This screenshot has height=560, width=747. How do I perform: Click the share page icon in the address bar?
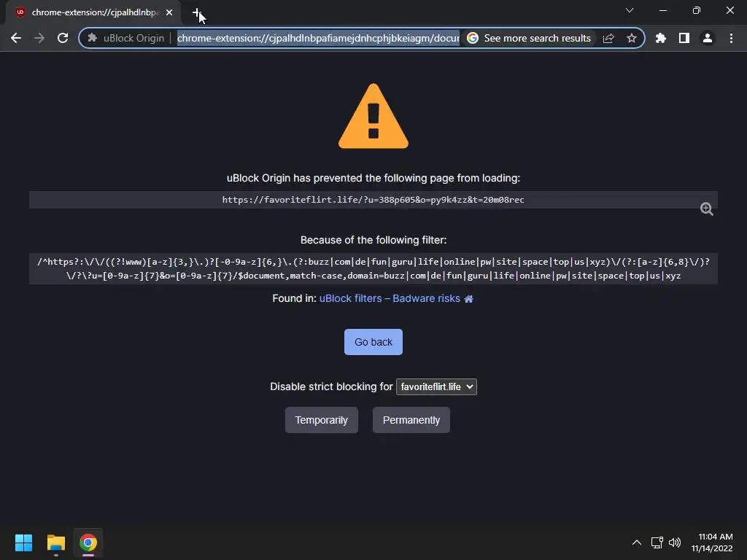point(608,38)
